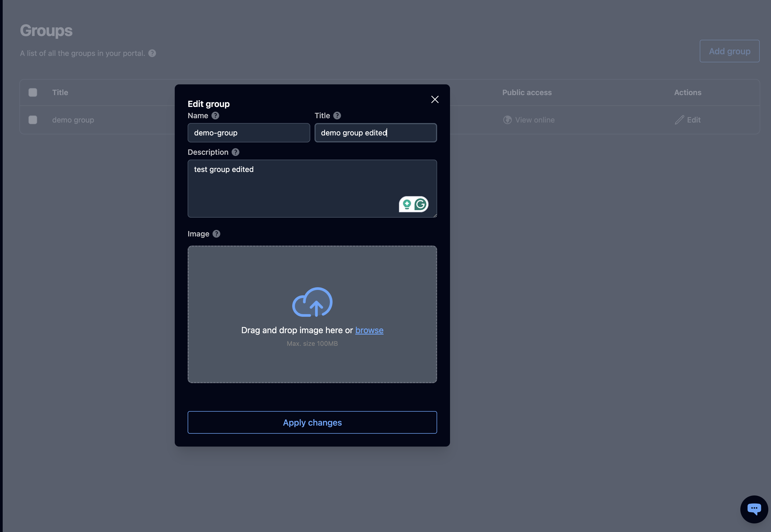Open the Description help icon
The image size is (771, 532).
pos(235,152)
